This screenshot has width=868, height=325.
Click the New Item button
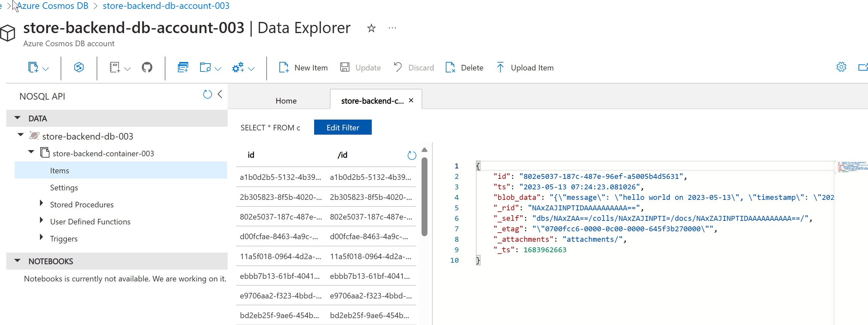(303, 67)
